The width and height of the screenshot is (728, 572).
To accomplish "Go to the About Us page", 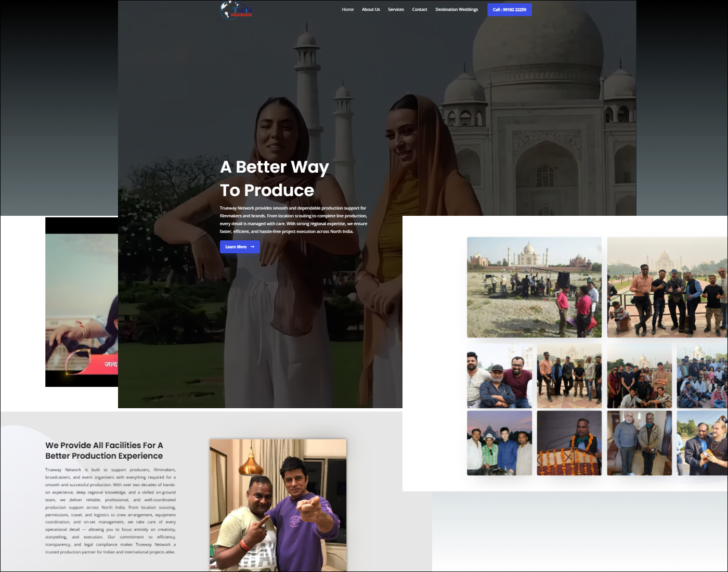I will 371,9.
